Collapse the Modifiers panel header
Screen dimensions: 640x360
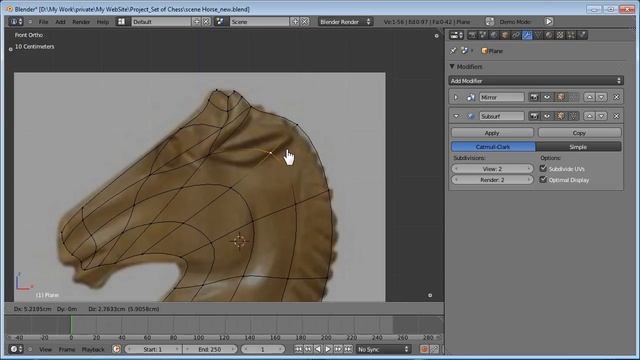452,66
